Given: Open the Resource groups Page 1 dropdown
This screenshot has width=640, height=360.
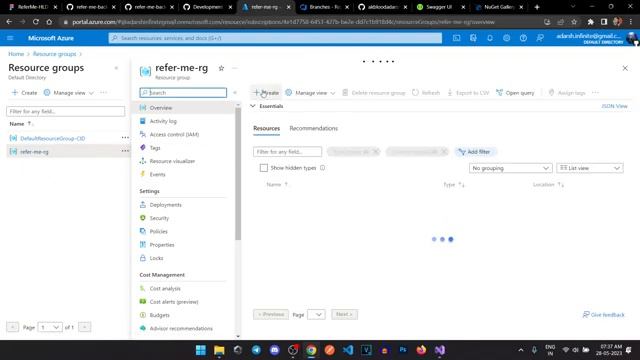Looking at the screenshot, I should (x=50, y=327).
